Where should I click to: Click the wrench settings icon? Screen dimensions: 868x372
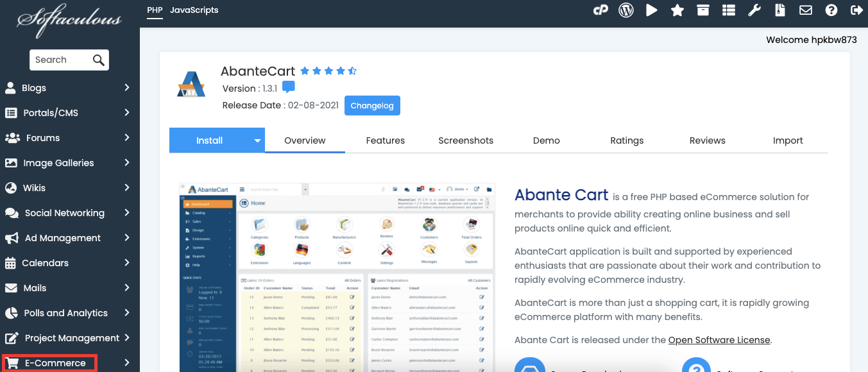click(x=754, y=10)
